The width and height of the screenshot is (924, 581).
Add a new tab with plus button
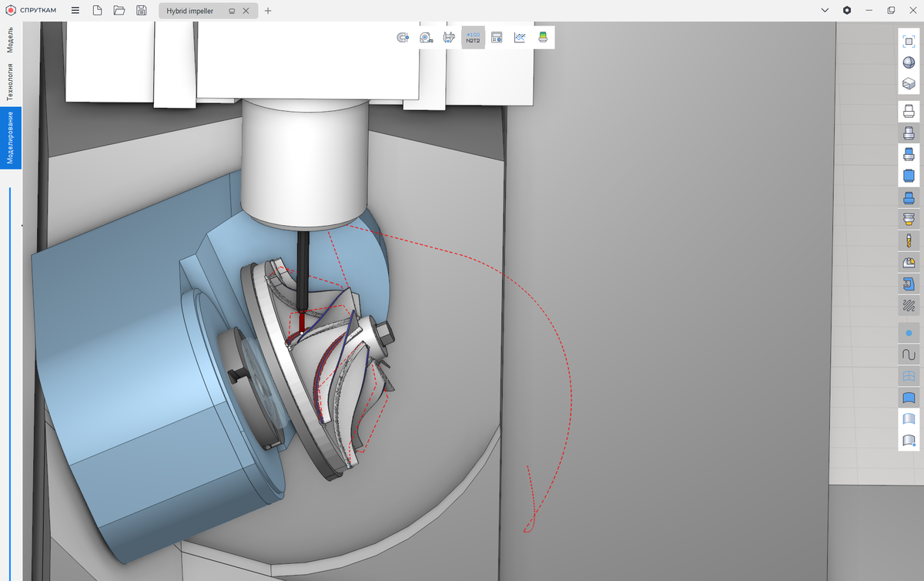coord(268,11)
